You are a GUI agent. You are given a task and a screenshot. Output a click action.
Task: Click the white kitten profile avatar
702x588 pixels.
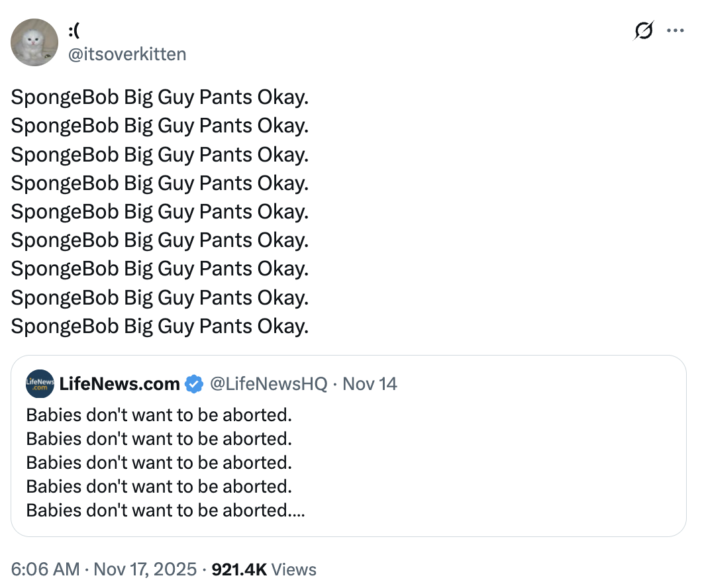(x=34, y=42)
